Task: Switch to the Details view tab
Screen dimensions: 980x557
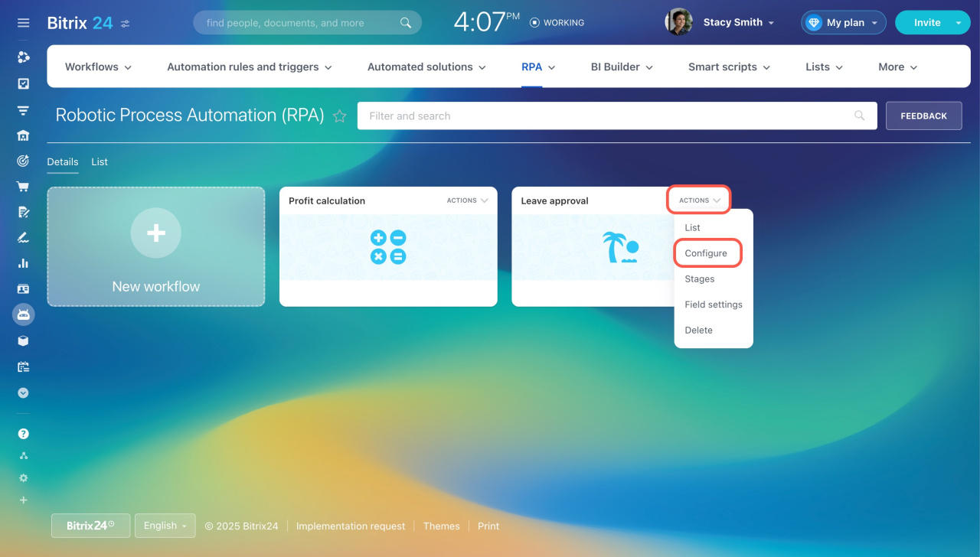Action: tap(63, 162)
